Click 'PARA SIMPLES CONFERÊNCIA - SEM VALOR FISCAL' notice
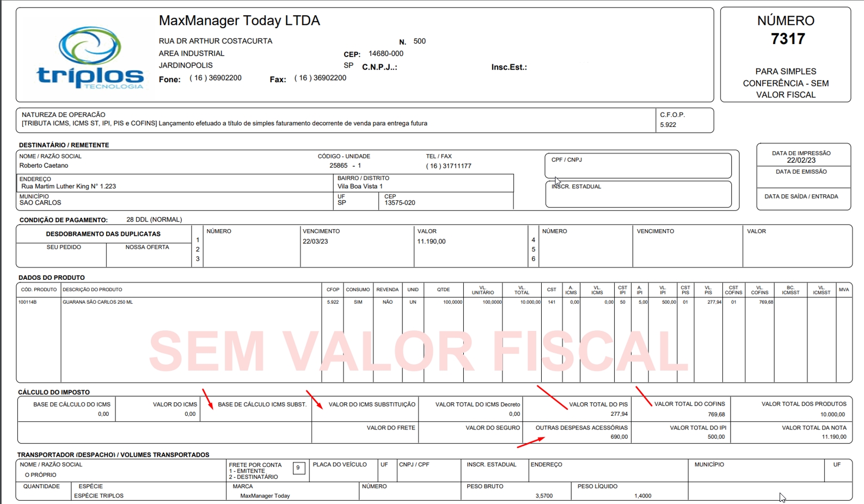The height and width of the screenshot is (504, 864). tap(786, 83)
